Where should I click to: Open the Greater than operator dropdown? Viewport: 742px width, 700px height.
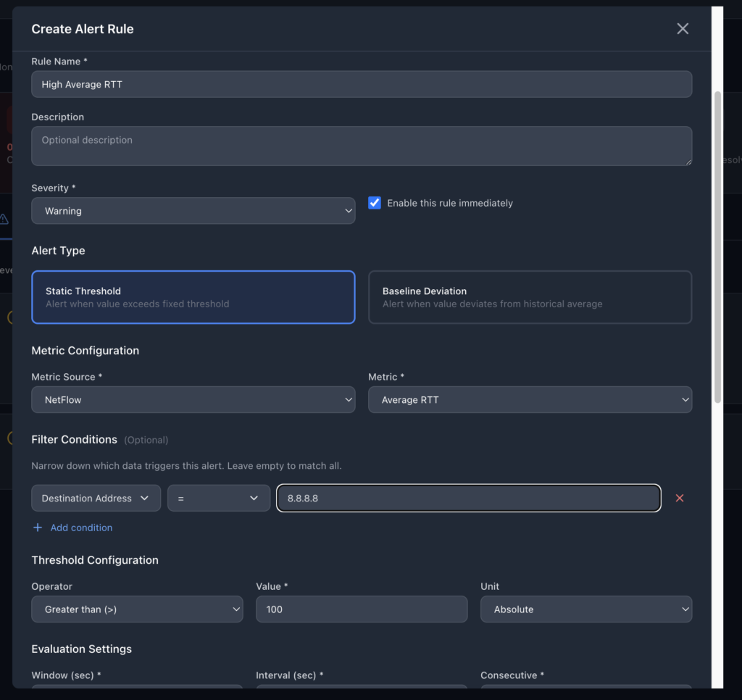click(137, 609)
